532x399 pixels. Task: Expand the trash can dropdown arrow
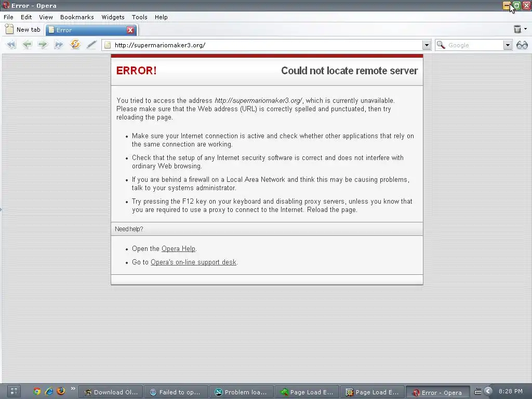click(526, 29)
